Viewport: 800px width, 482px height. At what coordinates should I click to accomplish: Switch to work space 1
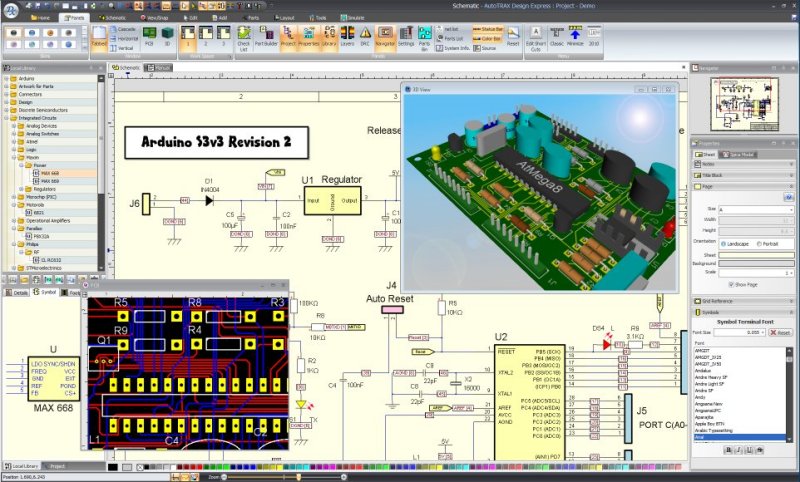(188, 37)
